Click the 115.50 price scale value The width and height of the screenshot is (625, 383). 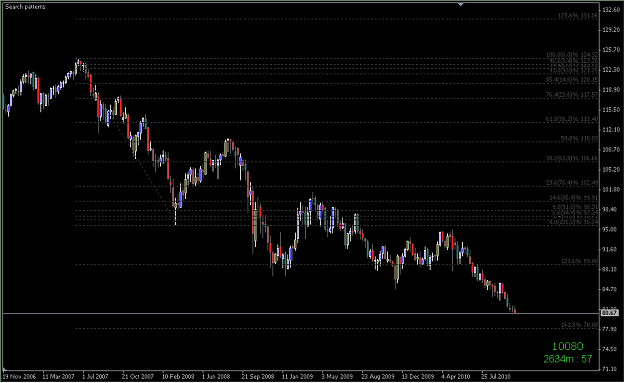tap(611, 110)
